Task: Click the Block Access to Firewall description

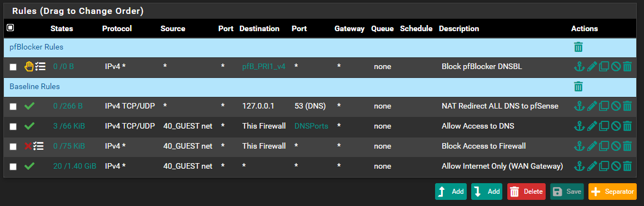Action: point(483,146)
